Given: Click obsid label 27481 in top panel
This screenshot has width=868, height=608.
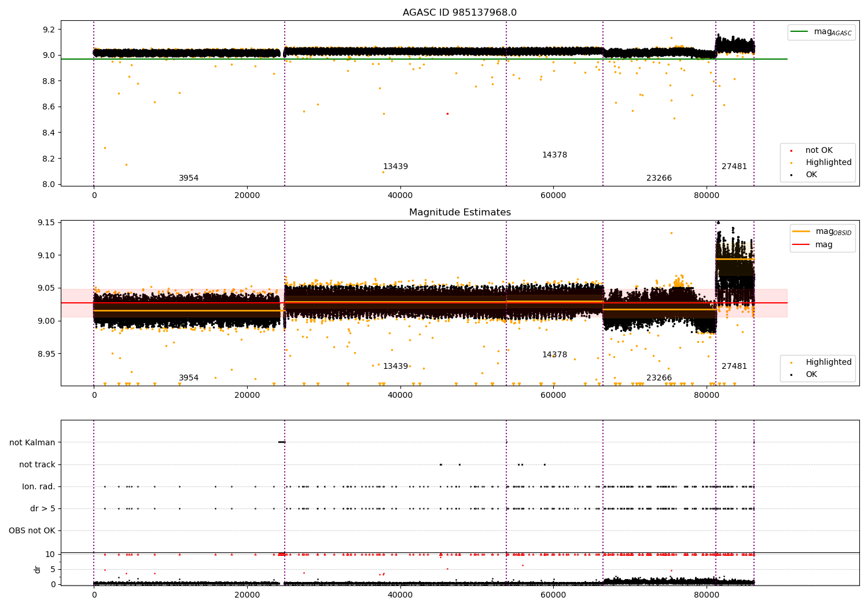Looking at the screenshot, I should tap(734, 167).
